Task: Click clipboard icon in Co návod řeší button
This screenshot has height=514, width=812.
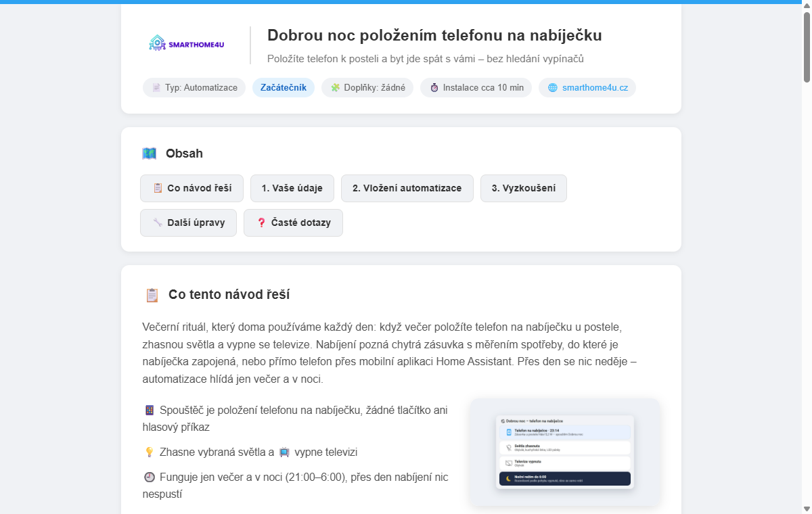Action: point(158,188)
